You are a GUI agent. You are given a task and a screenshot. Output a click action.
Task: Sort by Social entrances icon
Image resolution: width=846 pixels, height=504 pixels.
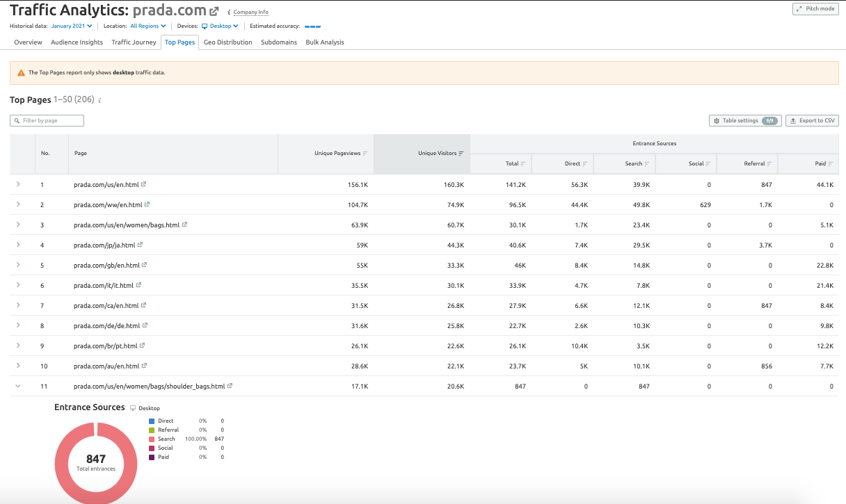tap(708, 164)
